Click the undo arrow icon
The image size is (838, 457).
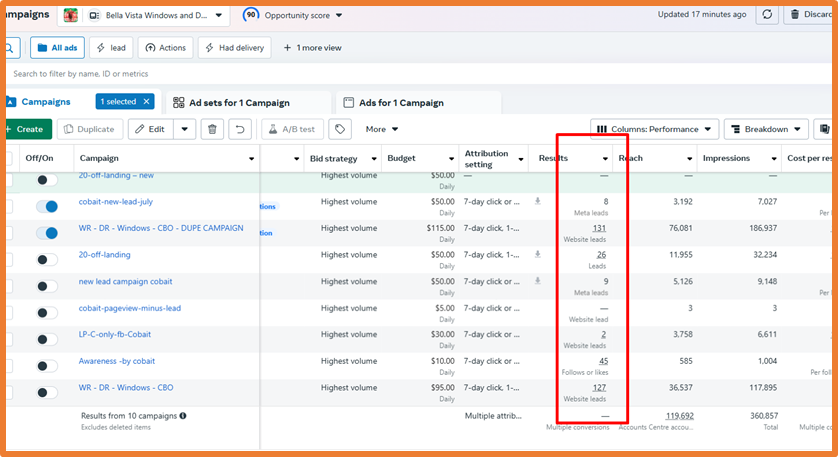click(x=240, y=129)
